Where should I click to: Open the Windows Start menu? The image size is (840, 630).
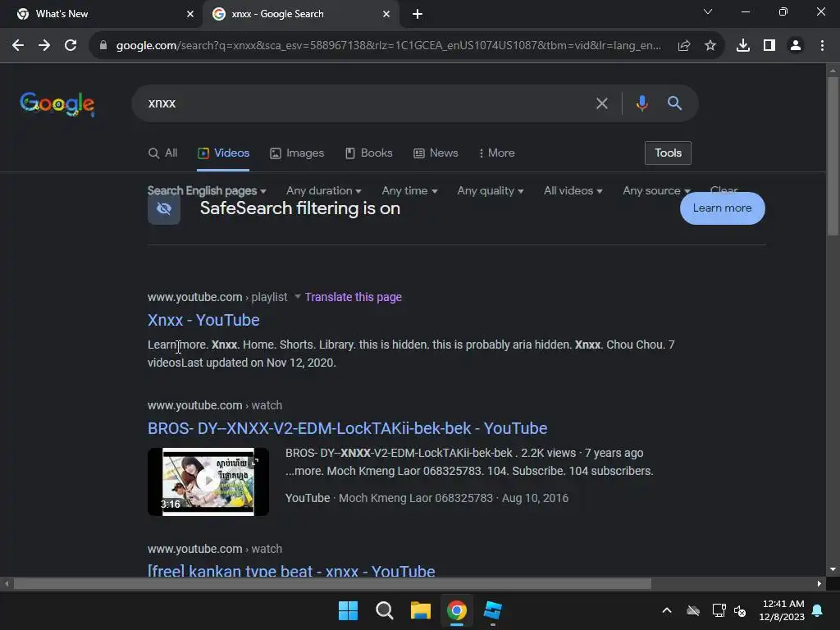348,610
